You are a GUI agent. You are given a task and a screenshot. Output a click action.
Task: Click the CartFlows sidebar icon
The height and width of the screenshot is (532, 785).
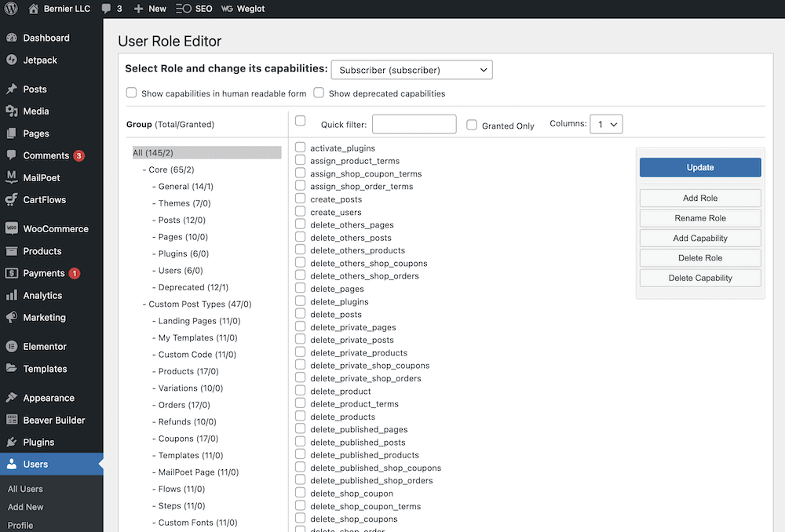(12, 199)
